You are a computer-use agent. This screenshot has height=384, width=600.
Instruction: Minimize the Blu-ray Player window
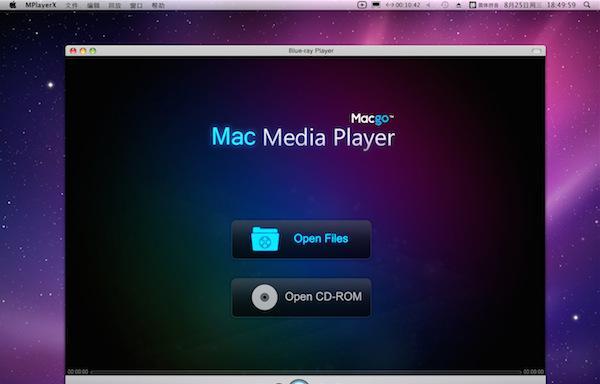[x=83, y=51]
